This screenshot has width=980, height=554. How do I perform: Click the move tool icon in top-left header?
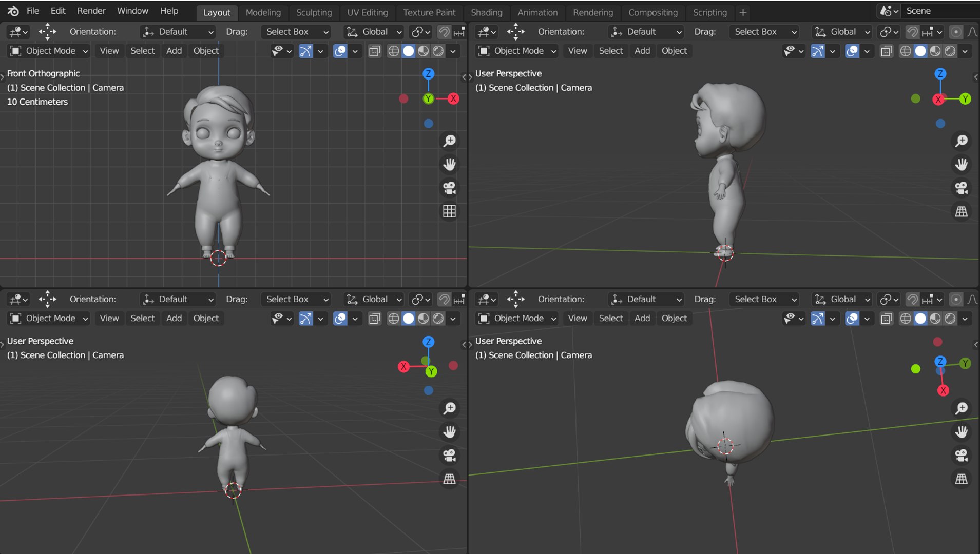click(47, 31)
